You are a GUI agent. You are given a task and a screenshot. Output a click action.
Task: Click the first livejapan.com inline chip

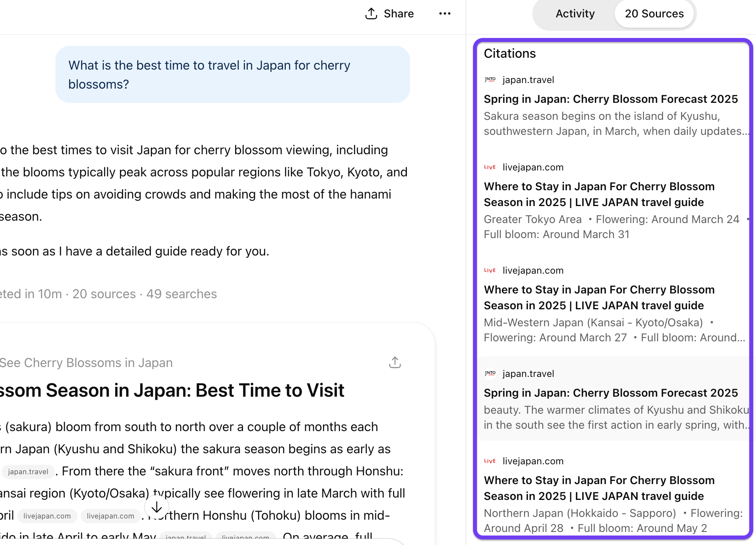[47, 516]
